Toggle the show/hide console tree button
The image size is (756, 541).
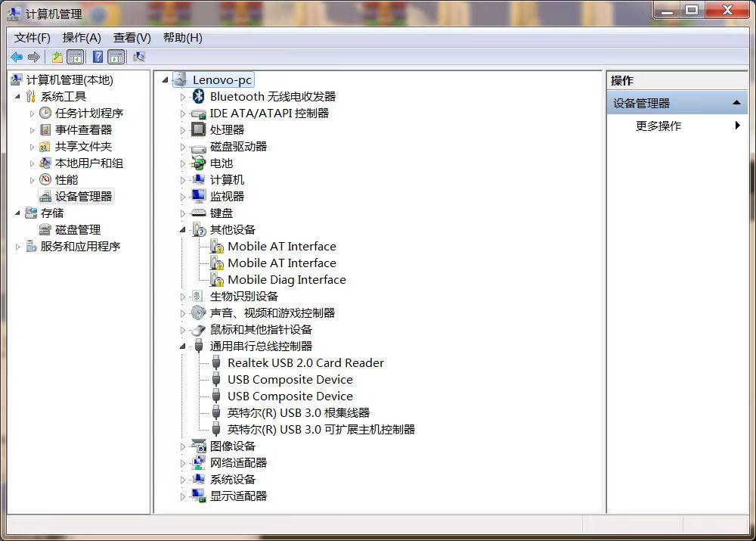click(76, 57)
